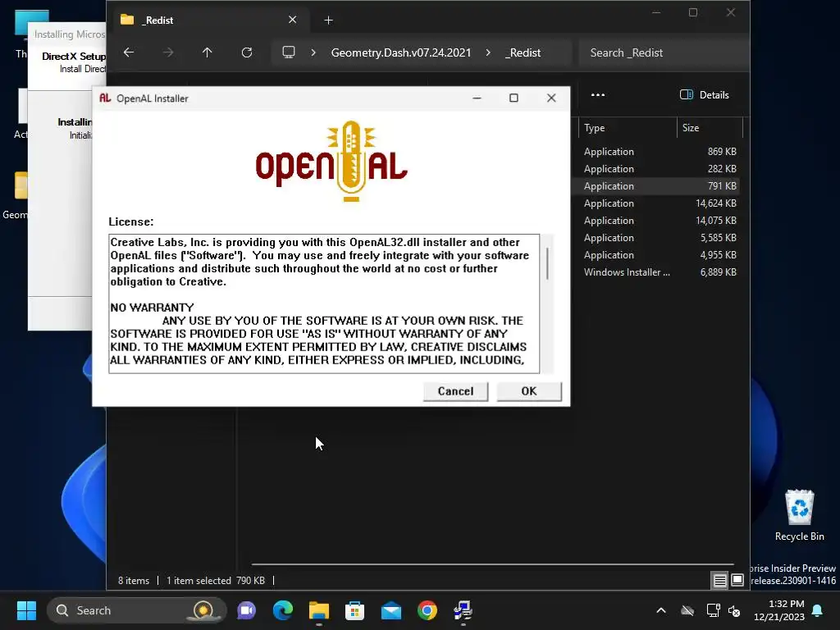Select the _Redist tab

click(209, 21)
